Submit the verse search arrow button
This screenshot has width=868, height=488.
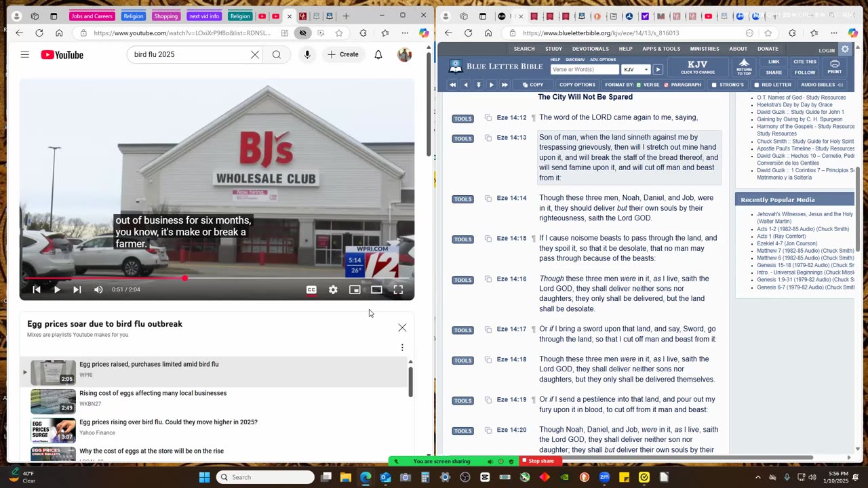pos(658,69)
